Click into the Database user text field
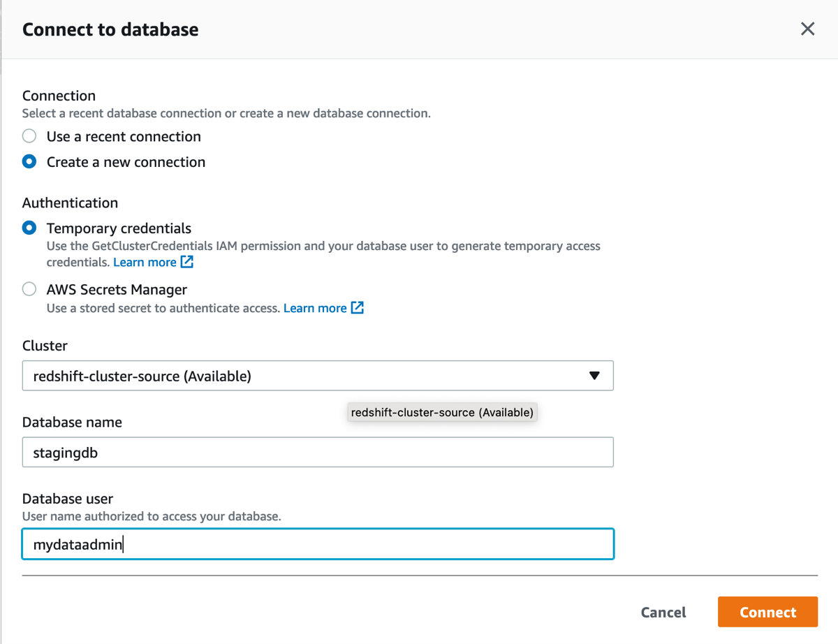838x644 pixels. pos(318,545)
